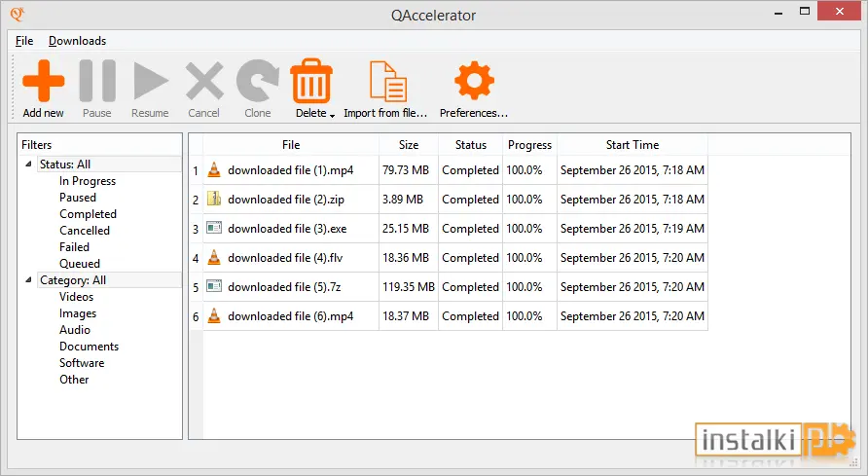Select the Software category filter
The image size is (868, 476).
tap(82, 363)
